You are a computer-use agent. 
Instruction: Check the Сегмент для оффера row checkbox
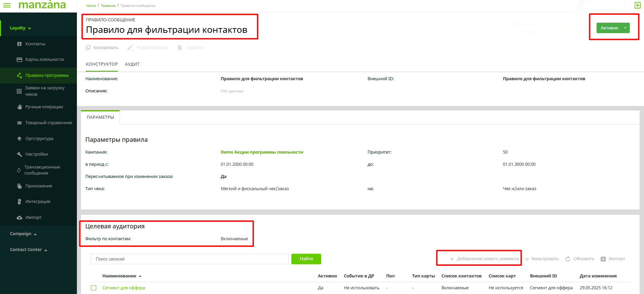pos(94,288)
